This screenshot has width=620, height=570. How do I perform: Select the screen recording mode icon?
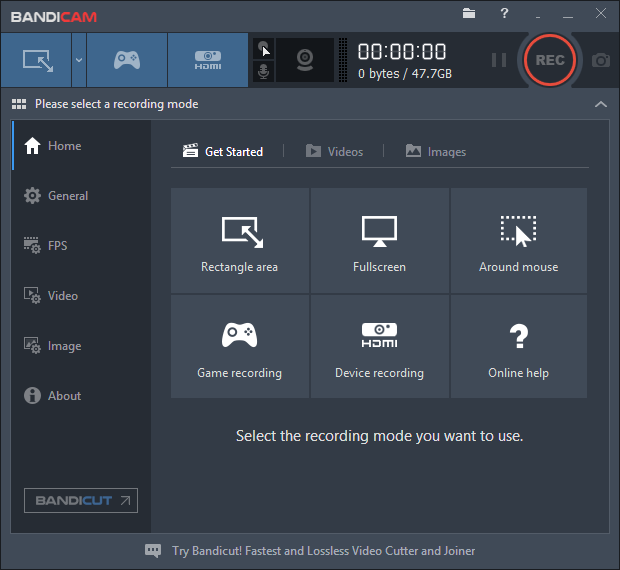pyautogui.click(x=36, y=60)
